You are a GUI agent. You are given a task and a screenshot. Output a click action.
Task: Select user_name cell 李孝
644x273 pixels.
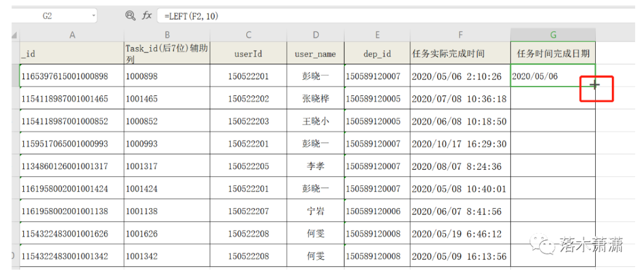[x=315, y=166]
